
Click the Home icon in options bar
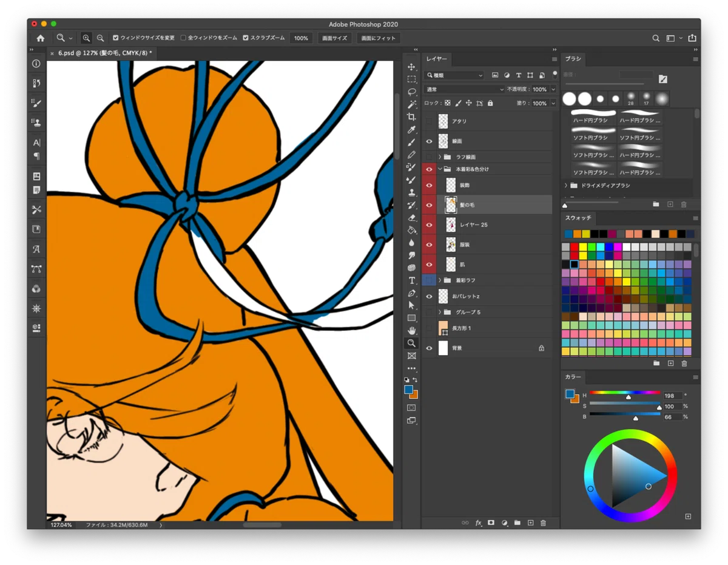point(41,38)
